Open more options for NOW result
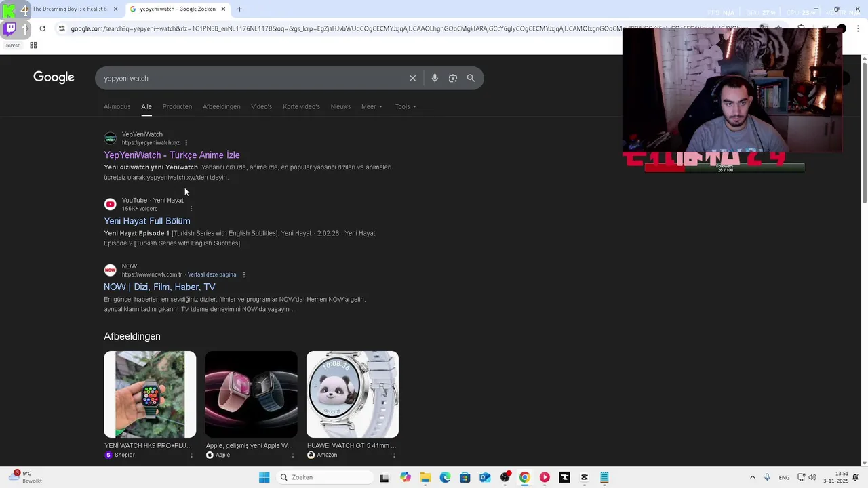 [x=244, y=274]
